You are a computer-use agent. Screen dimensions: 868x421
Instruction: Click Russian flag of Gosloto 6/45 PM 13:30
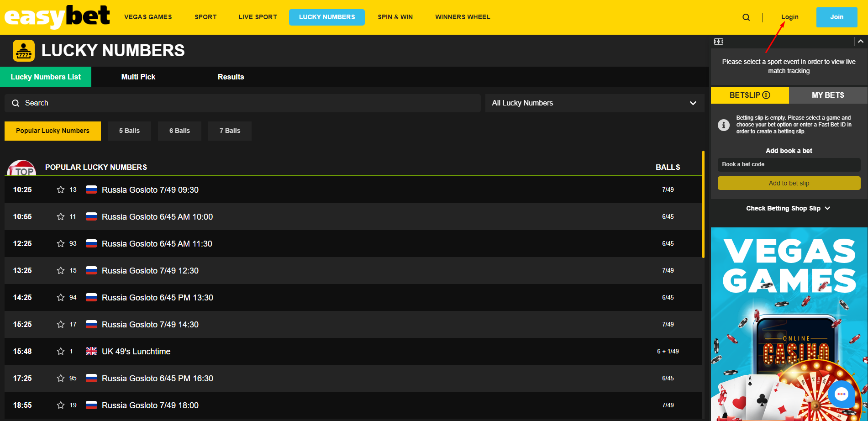point(91,297)
